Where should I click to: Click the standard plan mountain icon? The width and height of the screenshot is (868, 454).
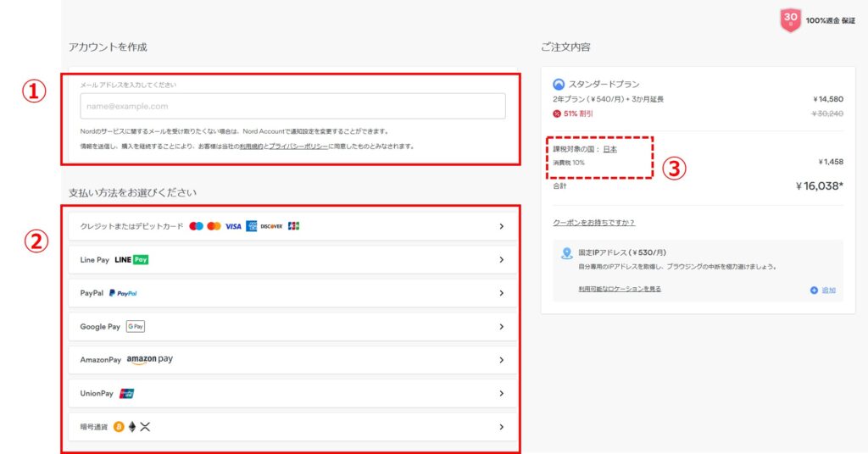pos(559,85)
